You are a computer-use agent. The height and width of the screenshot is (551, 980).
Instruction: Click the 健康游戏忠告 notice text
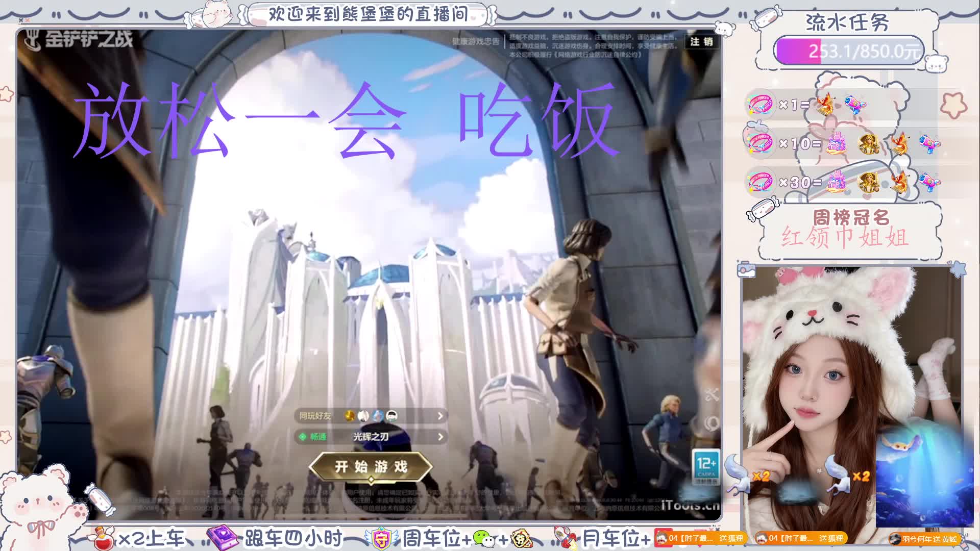[476, 41]
